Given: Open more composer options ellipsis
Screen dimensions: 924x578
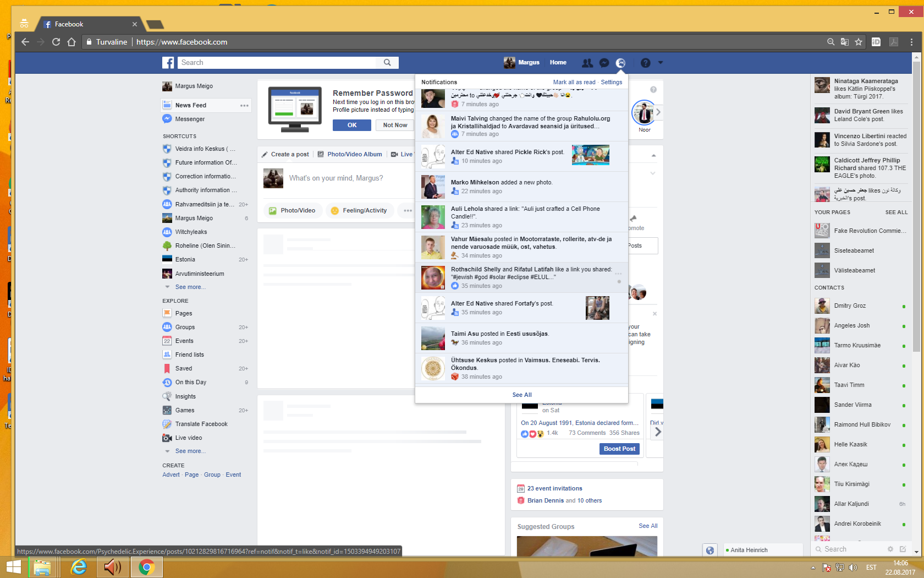Looking at the screenshot, I should tap(408, 210).
